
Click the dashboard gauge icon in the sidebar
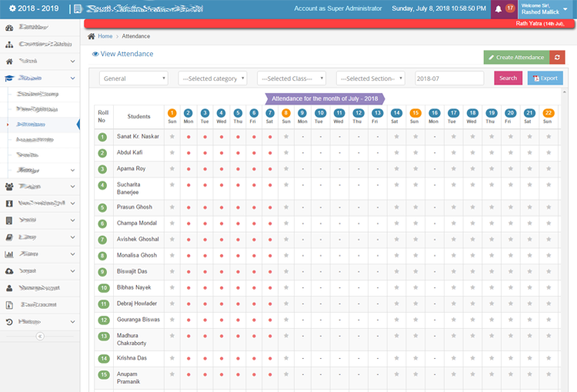tap(9, 28)
